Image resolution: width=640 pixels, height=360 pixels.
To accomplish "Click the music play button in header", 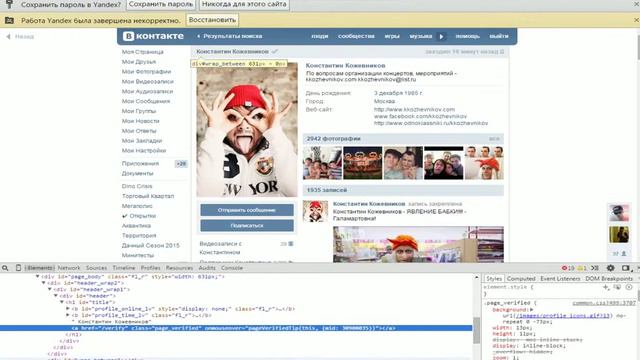I will pos(441,36).
